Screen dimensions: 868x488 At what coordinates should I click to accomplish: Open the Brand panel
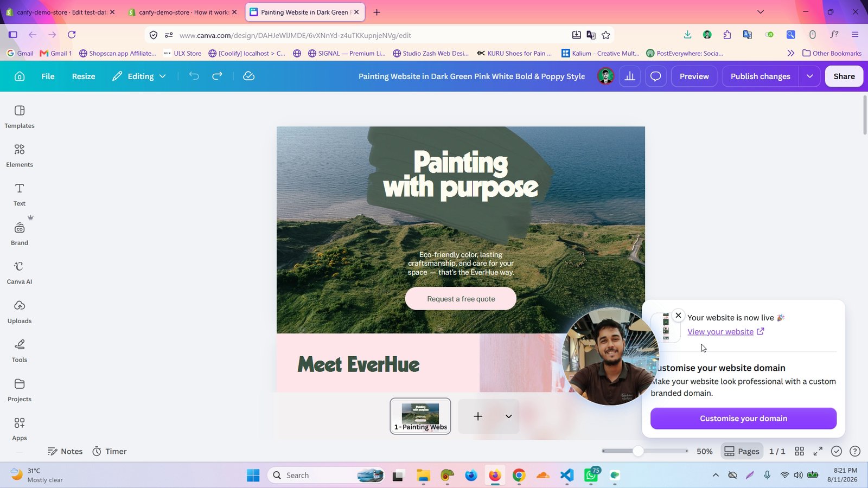click(20, 234)
